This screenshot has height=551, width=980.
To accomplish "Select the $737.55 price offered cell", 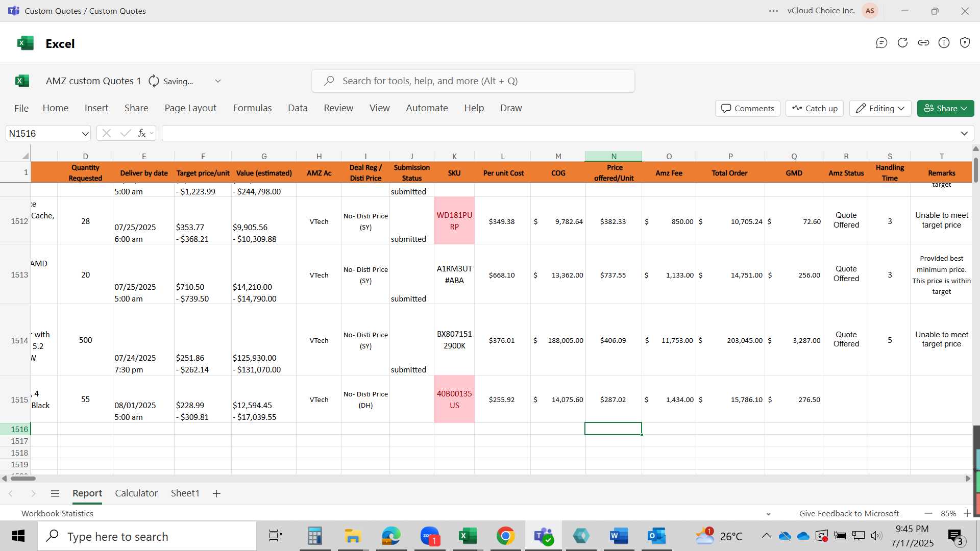I will [x=613, y=275].
